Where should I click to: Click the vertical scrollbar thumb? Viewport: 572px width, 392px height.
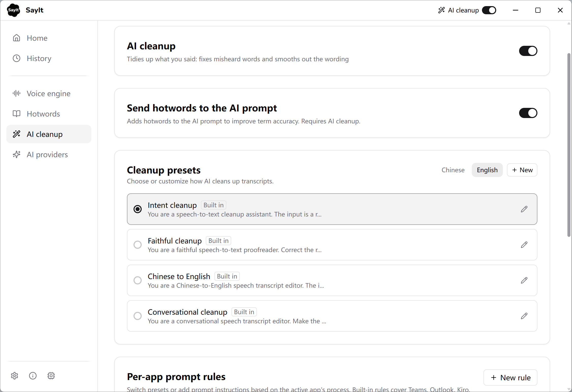click(569, 145)
